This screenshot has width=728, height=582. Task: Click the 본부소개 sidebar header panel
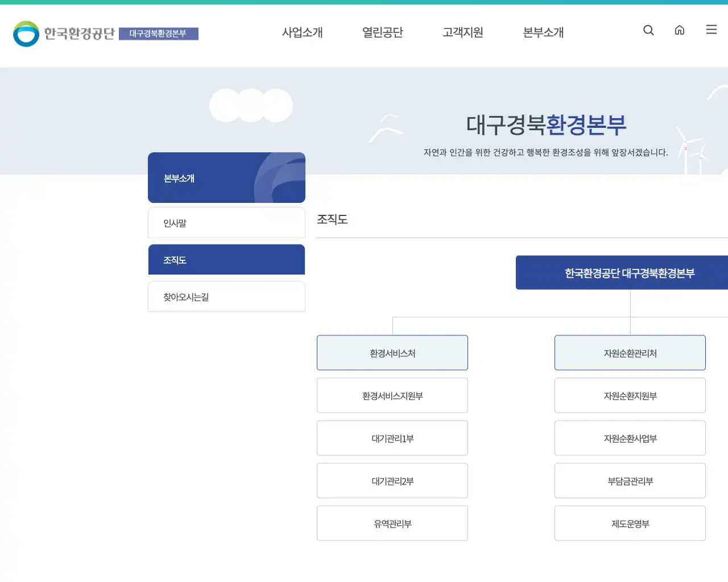point(226,177)
